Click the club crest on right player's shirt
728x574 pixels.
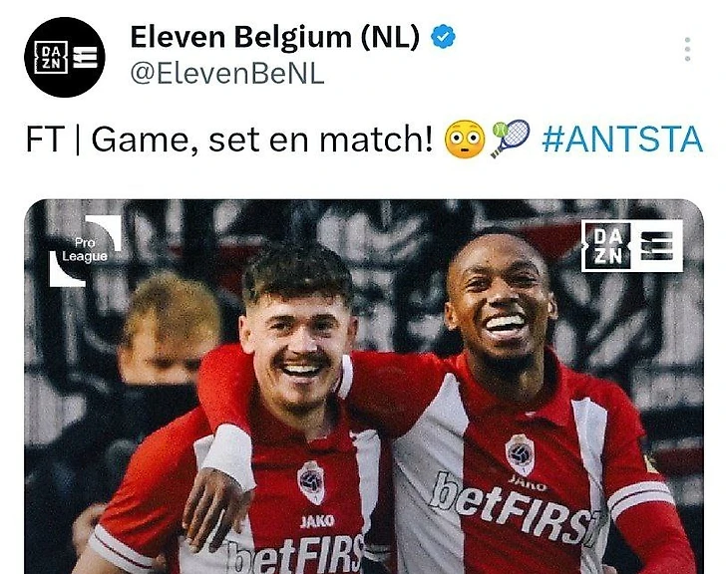[x=520, y=454]
